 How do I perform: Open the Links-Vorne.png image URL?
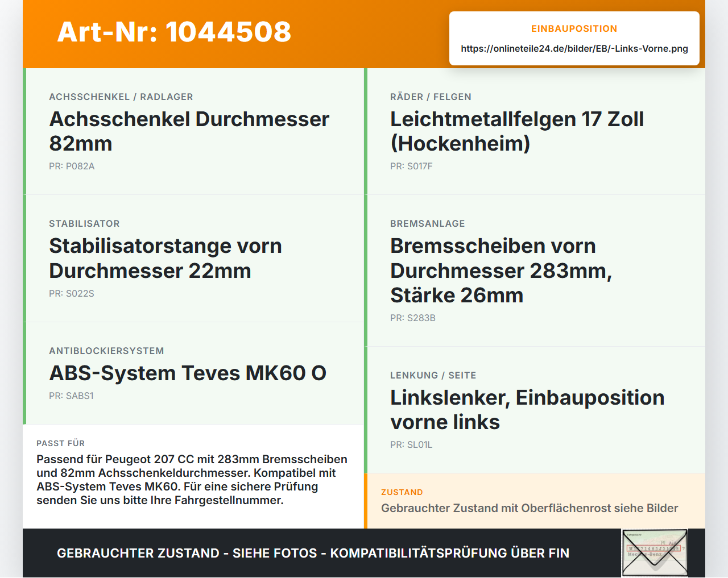point(574,48)
